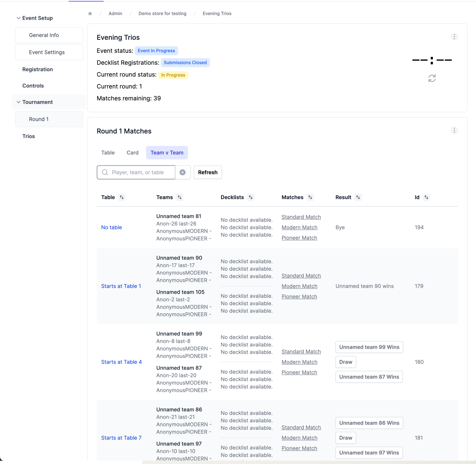Image resolution: width=476 pixels, height=464 pixels.
Task: Click the Event In Progress status badge
Action: pos(156,51)
